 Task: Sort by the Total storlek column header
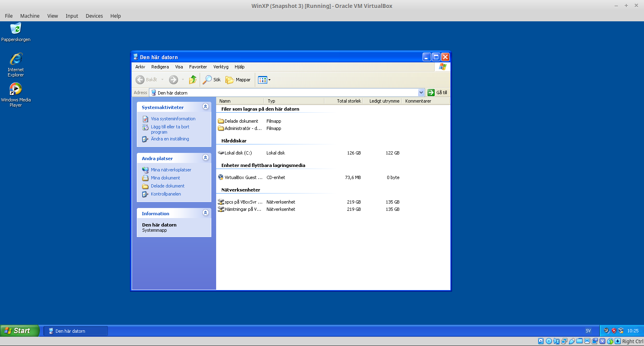(343, 101)
